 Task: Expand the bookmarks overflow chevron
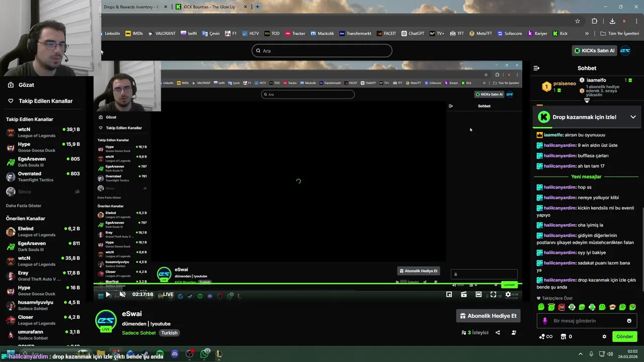tap(587, 34)
